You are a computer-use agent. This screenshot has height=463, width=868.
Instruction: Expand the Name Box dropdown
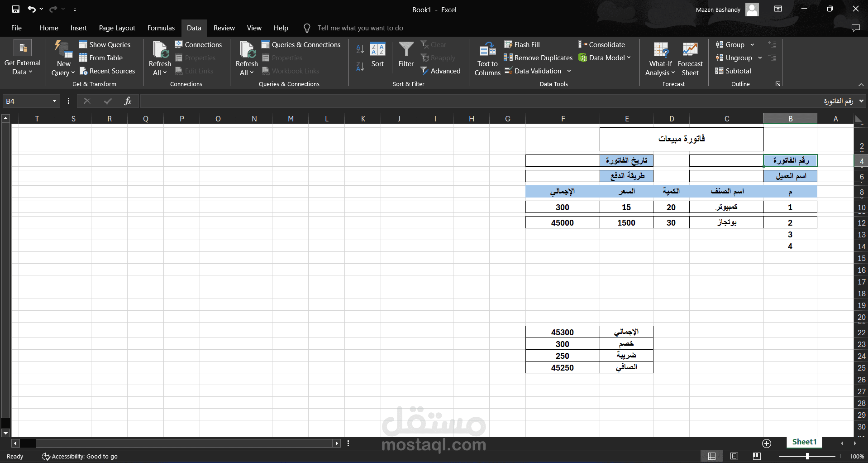tap(54, 101)
